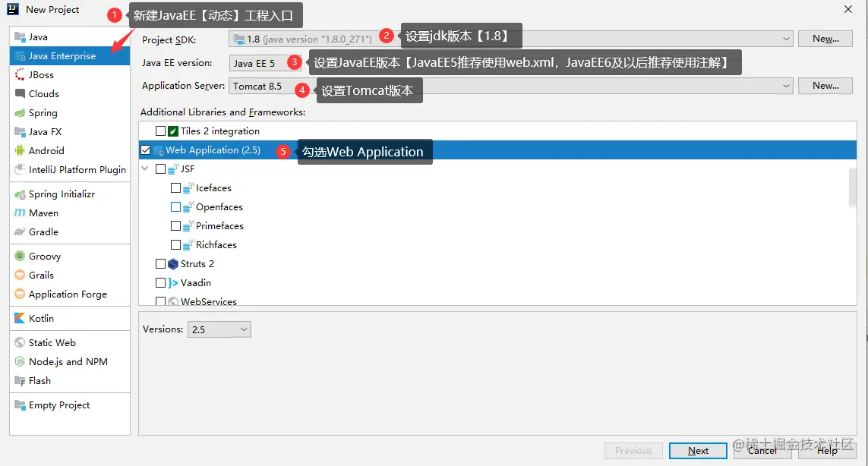The width and height of the screenshot is (868, 466).
Task: Choose the Static Web project type
Action: 70,342
